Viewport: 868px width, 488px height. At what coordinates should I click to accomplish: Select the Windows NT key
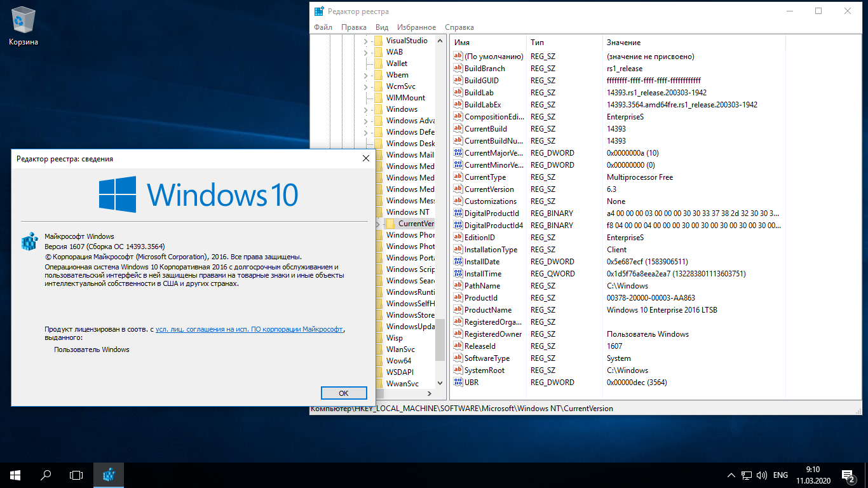pos(408,212)
